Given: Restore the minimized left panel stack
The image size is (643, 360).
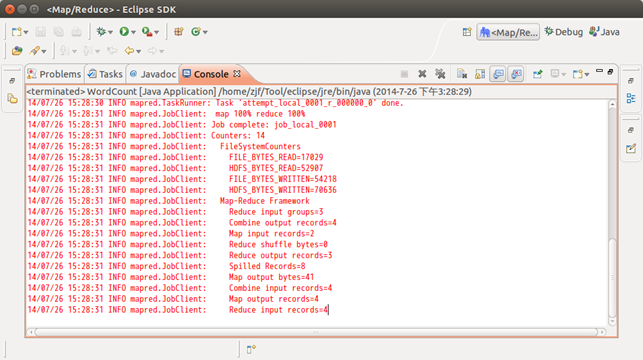Looking at the screenshot, I should tap(12, 81).
